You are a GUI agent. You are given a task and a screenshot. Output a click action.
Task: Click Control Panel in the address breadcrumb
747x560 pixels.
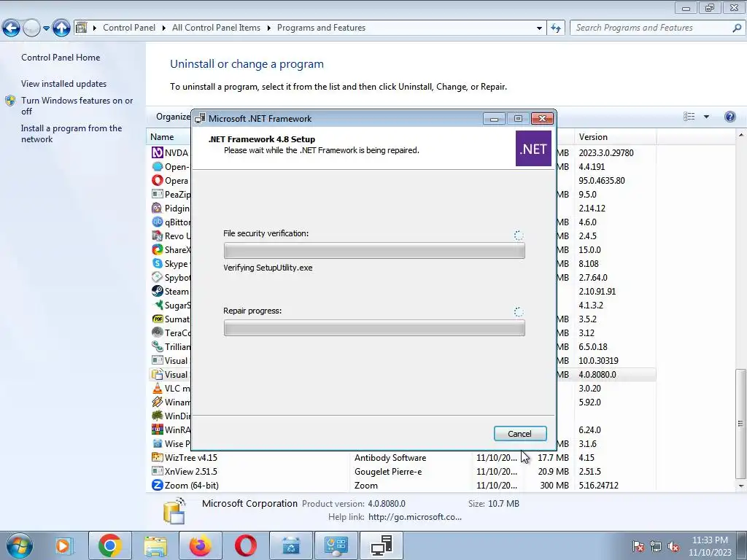(129, 28)
